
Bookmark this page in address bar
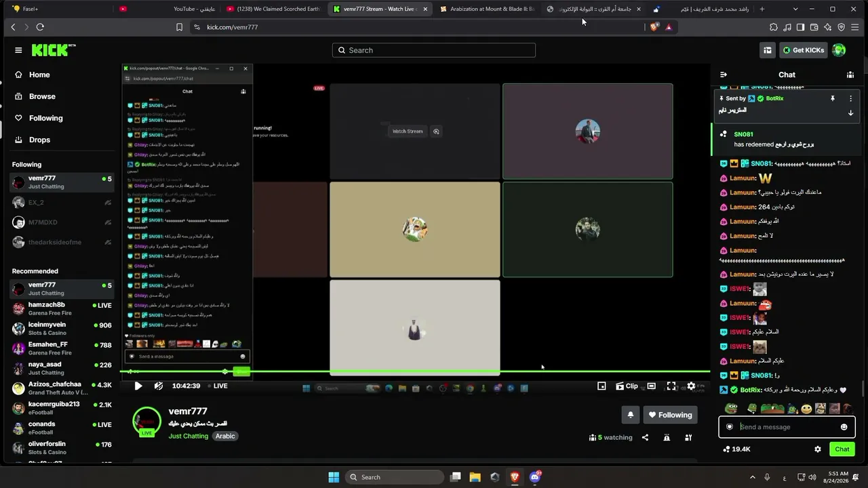click(179, 27)
